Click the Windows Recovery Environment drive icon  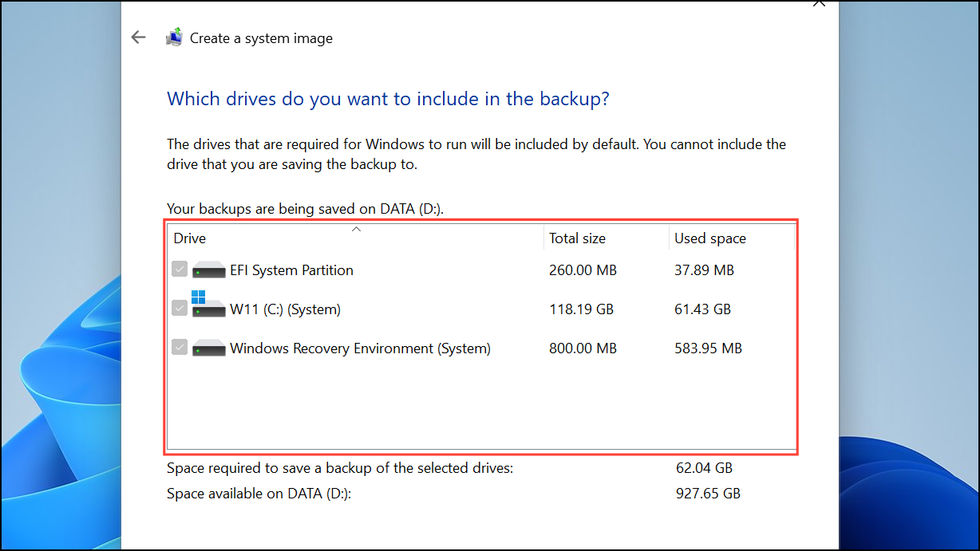point(209,348)
